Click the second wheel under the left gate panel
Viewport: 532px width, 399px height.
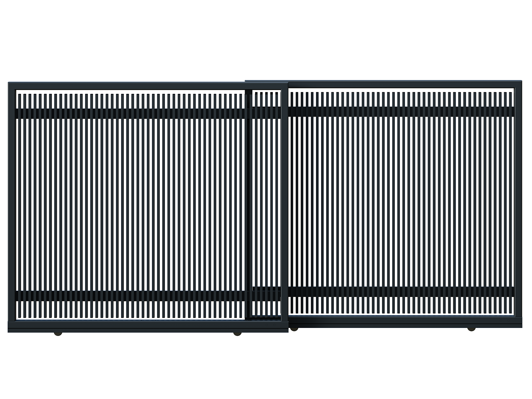[237, 334]
